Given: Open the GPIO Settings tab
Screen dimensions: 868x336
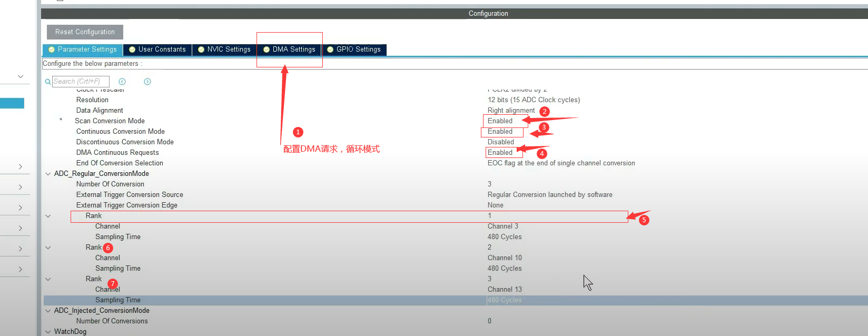Looking at the screenshot, I should click(354, 50).
